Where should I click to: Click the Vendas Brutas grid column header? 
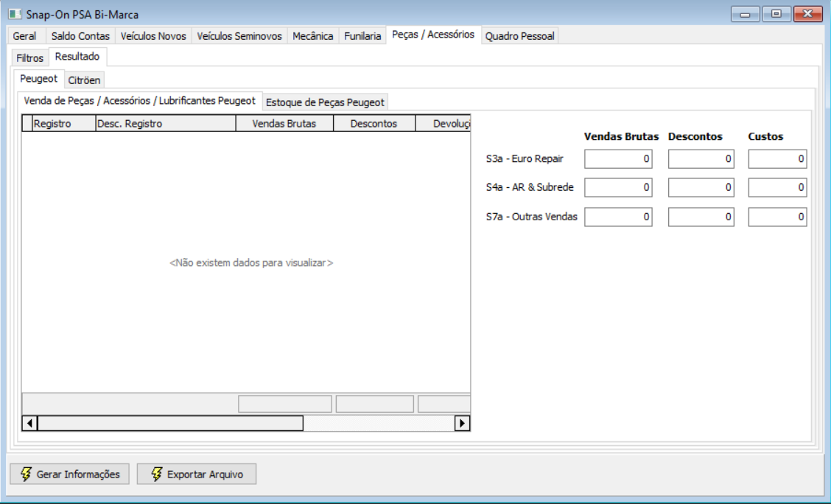[284, 124]
